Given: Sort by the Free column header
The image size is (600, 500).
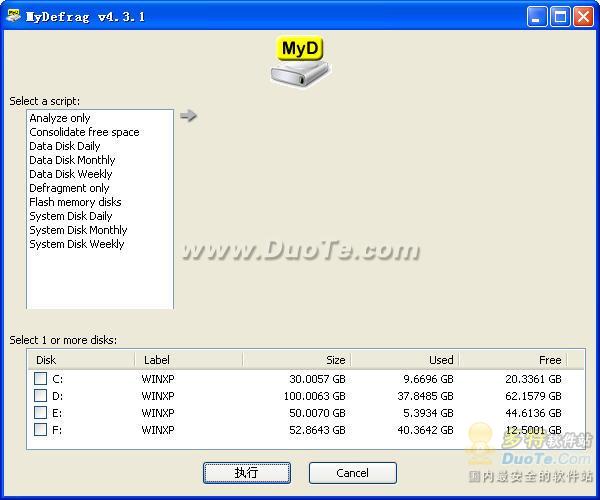Looking at the screenshot, I should click(513, 360).
